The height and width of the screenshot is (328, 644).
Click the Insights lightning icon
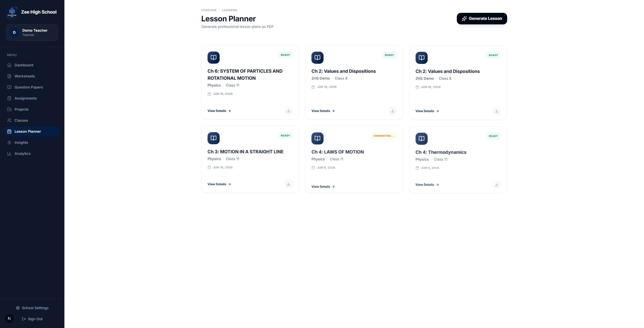point(9,143)
